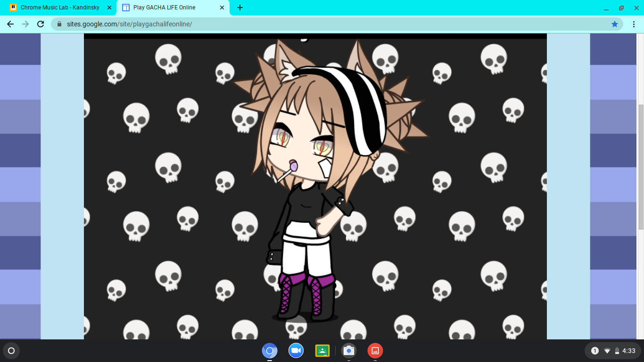Open the ChromeOS launcher
Screen dimensions: 644x362
tap(11, 351)
